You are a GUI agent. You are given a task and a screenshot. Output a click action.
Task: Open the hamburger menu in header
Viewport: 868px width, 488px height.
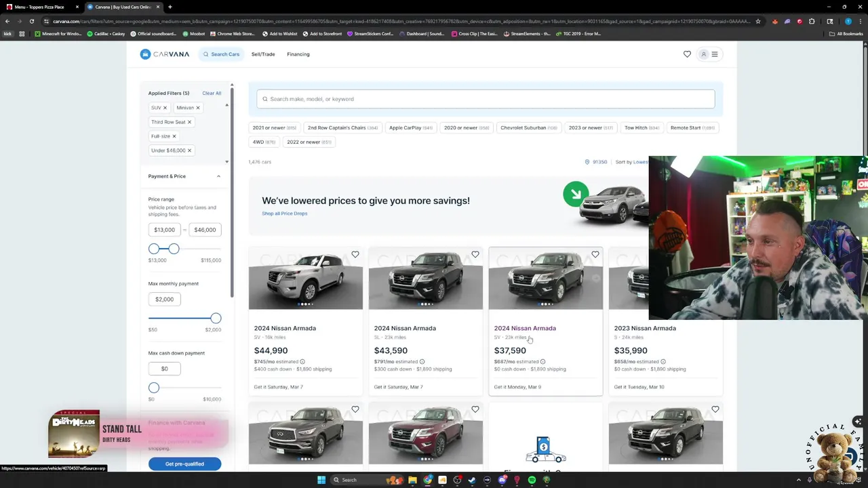(715, 54)
